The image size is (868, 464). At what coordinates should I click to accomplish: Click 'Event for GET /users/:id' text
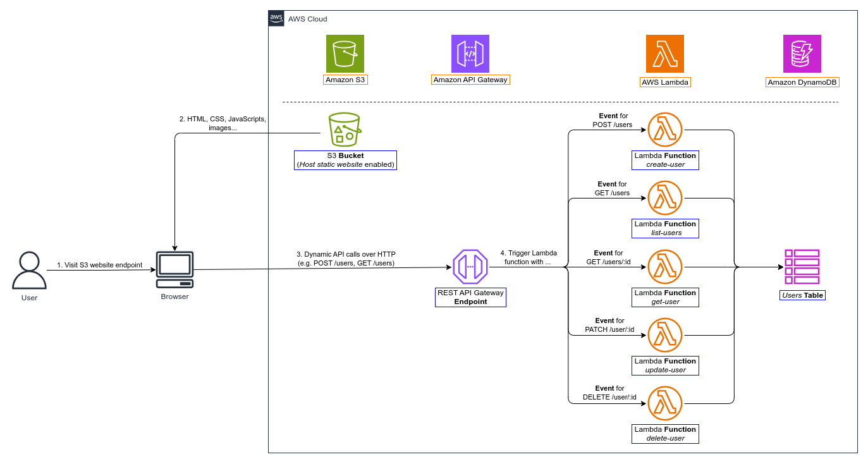608,257
